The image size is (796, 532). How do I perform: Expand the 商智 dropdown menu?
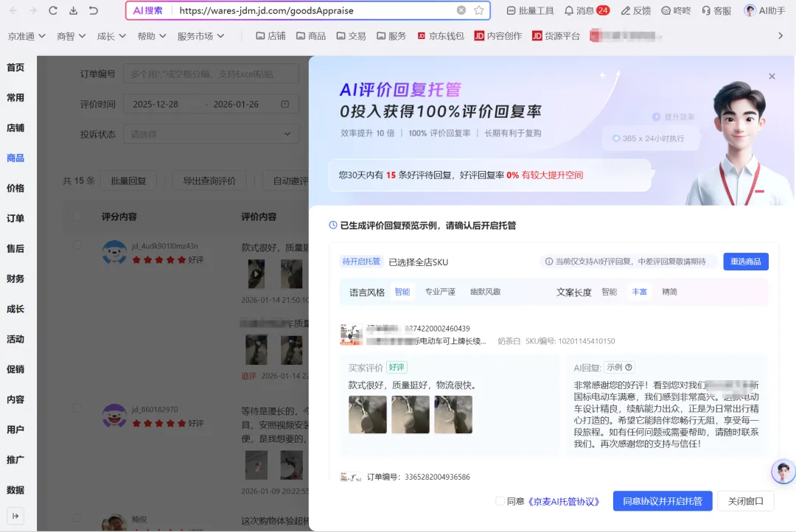pos(71,35)
